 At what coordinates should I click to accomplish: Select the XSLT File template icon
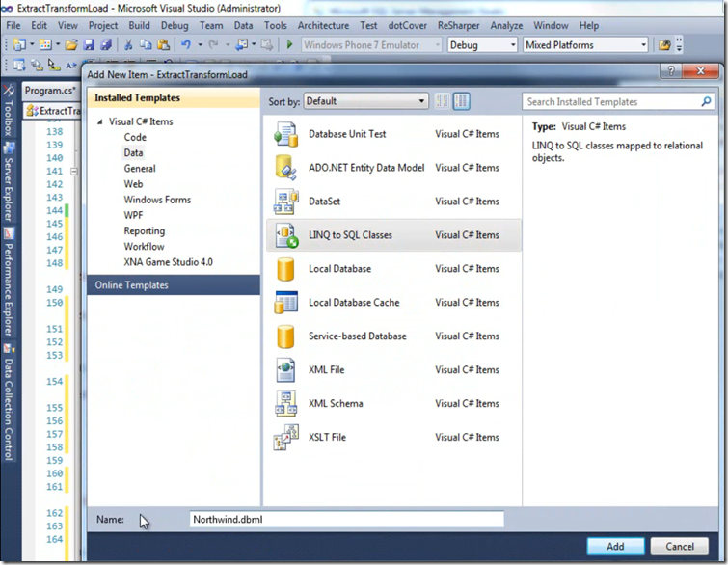click(x=285, y=438)
